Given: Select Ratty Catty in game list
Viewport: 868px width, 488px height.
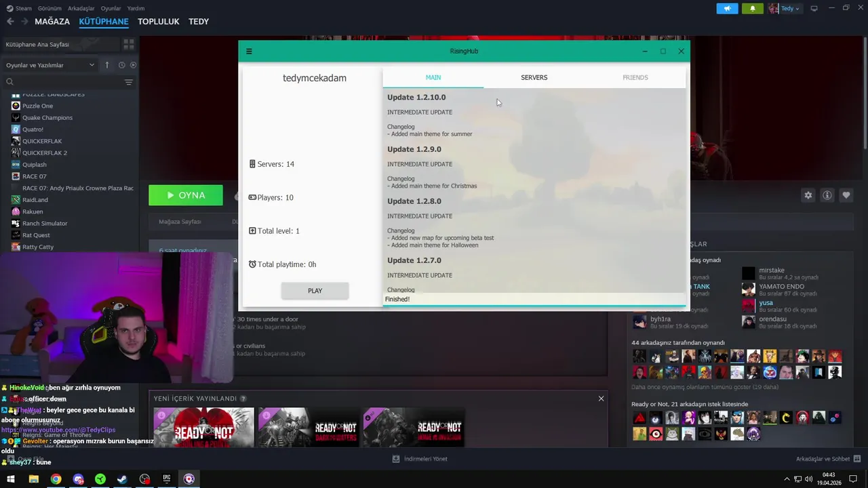Looking at the screenshot, I should pyautogui.click(x=38, y=247).
